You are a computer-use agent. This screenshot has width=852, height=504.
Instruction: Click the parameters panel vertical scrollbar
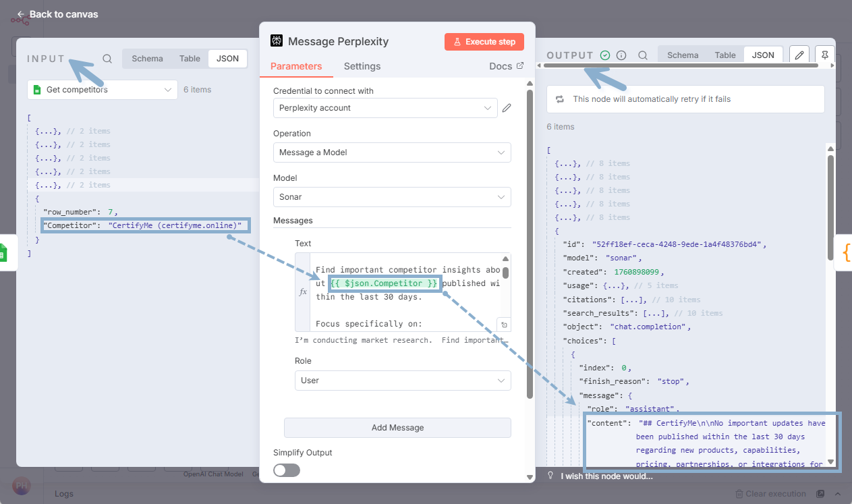click(x=530, y=243)
